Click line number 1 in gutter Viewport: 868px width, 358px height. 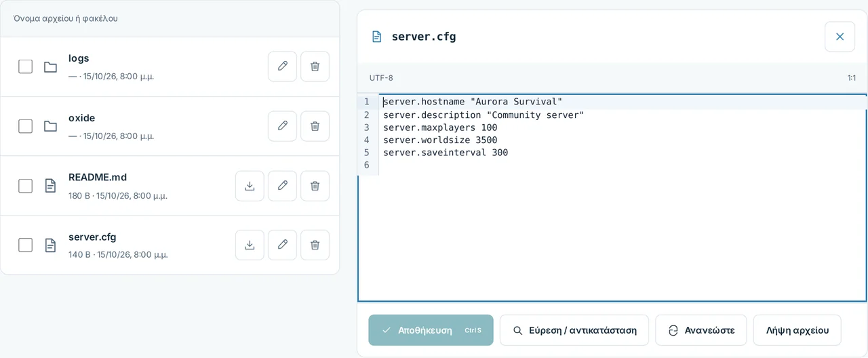pyautogui.click(x=367, y=102)
